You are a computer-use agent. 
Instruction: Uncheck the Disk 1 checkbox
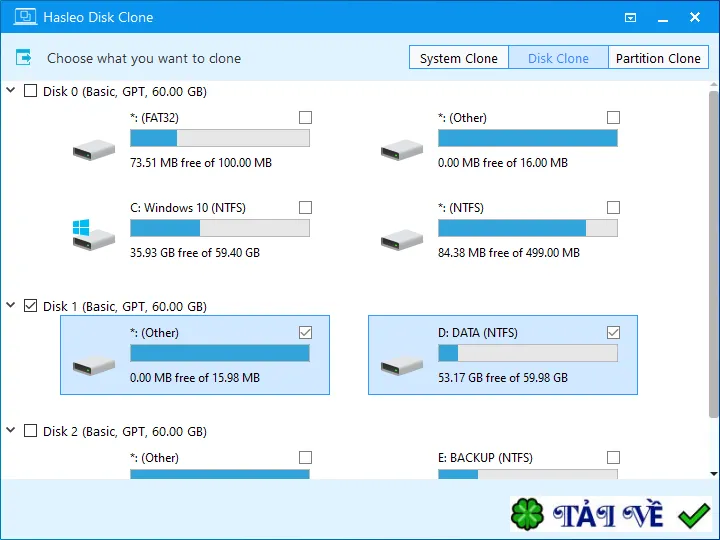30,305
